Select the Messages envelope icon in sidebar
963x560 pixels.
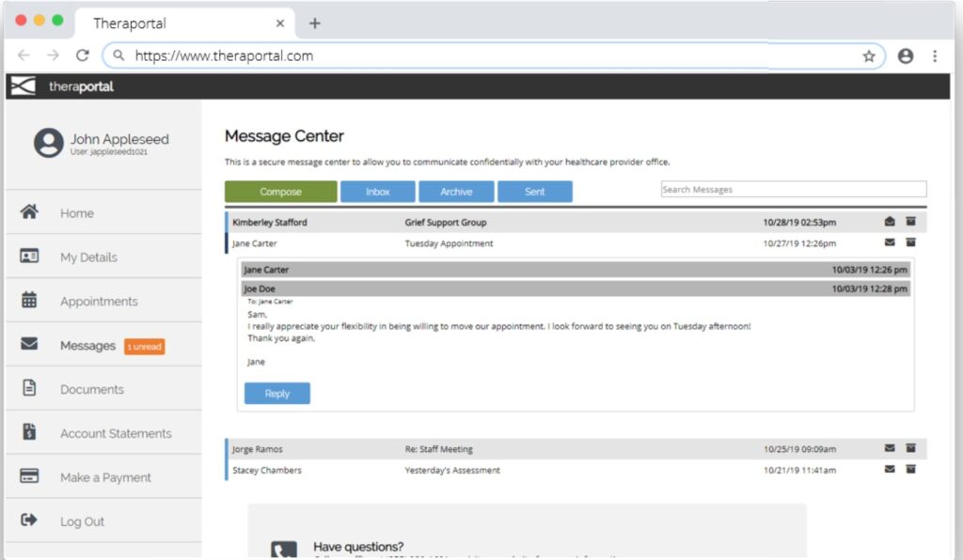[x=29, y=344]
